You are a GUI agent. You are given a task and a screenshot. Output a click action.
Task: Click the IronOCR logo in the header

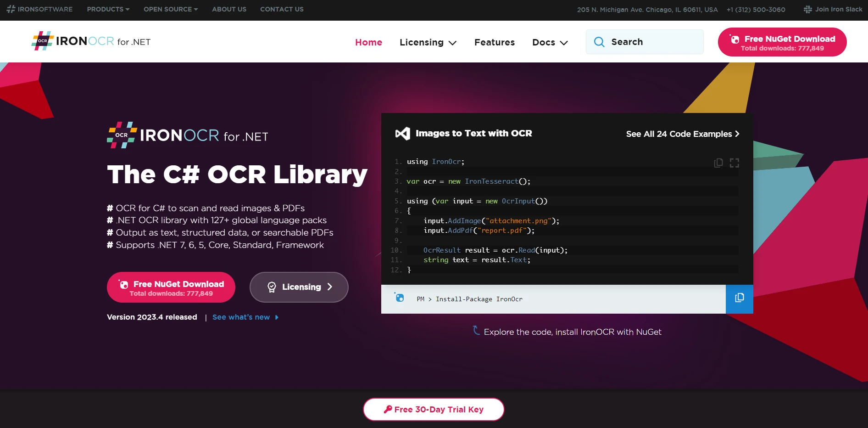pyautogui.click(x=91, y=41)
